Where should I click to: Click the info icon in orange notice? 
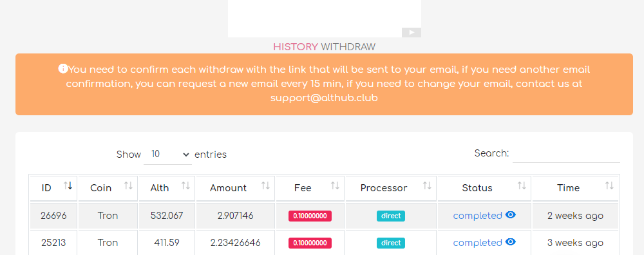[63, 68]
